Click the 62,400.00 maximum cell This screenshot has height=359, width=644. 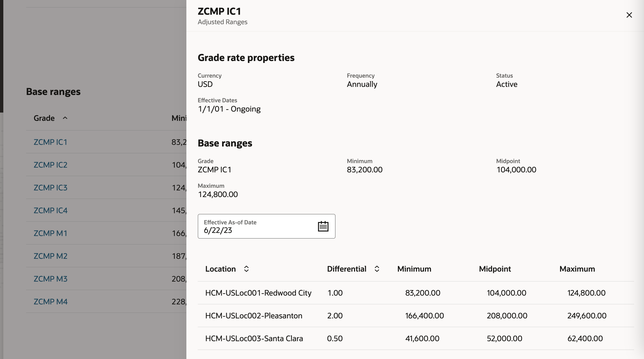pyautogui.click(x=585, y=339)
